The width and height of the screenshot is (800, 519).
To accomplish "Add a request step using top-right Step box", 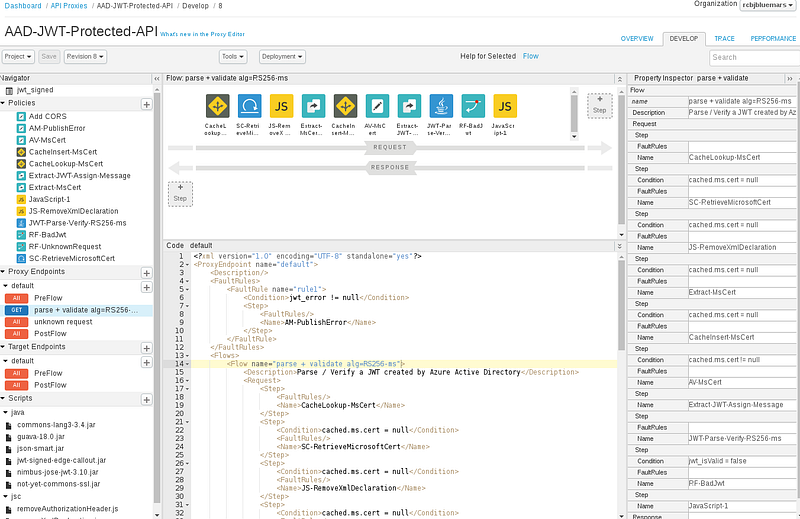I will (x=599, y=106).
